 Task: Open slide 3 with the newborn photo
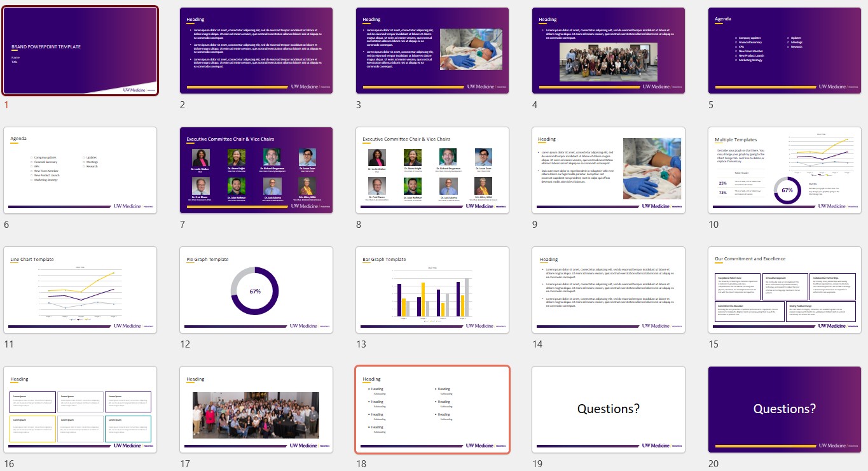432,50
